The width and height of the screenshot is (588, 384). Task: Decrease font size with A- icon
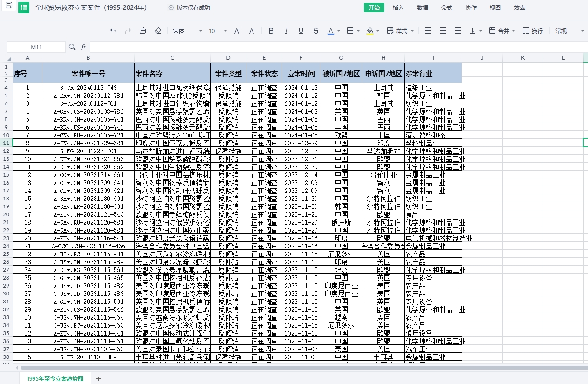252,31
